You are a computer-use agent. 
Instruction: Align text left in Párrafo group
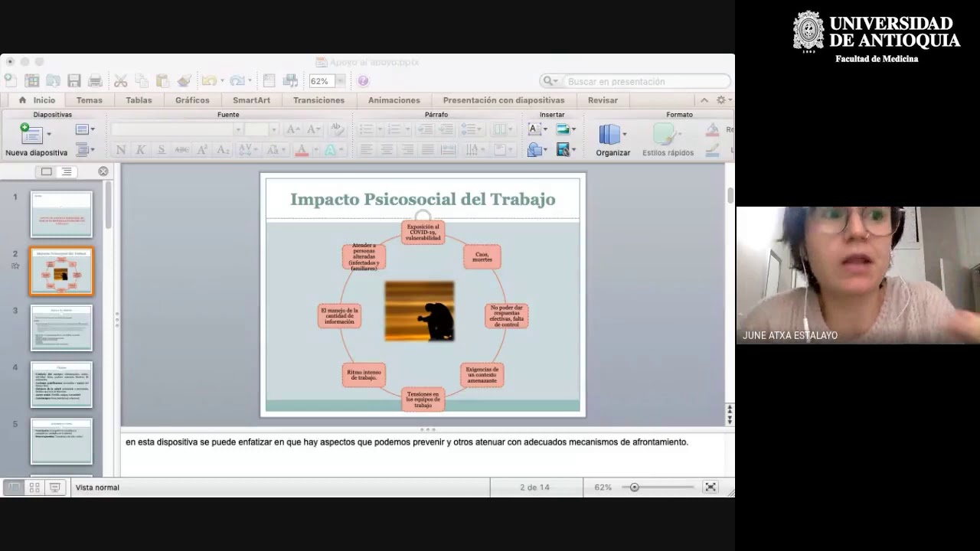coord(367,150)
